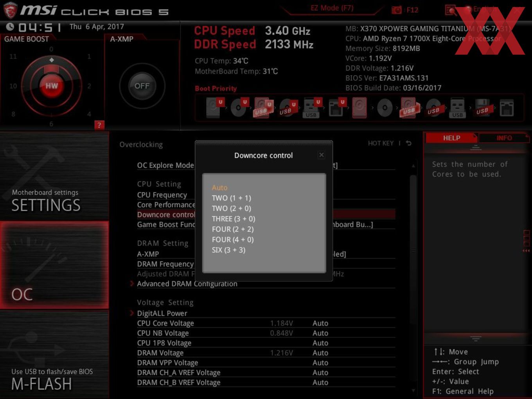Image resolution: width=532 pixels, height=399 pixels.
Task: Open DRAM Voltage Auto setting
Action: (320, 352)
